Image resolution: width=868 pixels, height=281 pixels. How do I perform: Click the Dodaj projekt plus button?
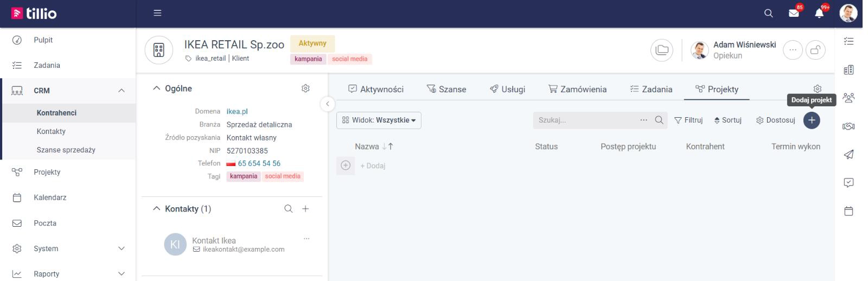812,120
